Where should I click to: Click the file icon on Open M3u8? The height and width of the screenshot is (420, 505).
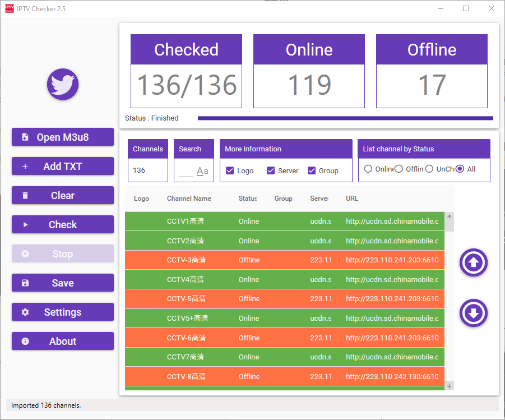coord(25,137)
